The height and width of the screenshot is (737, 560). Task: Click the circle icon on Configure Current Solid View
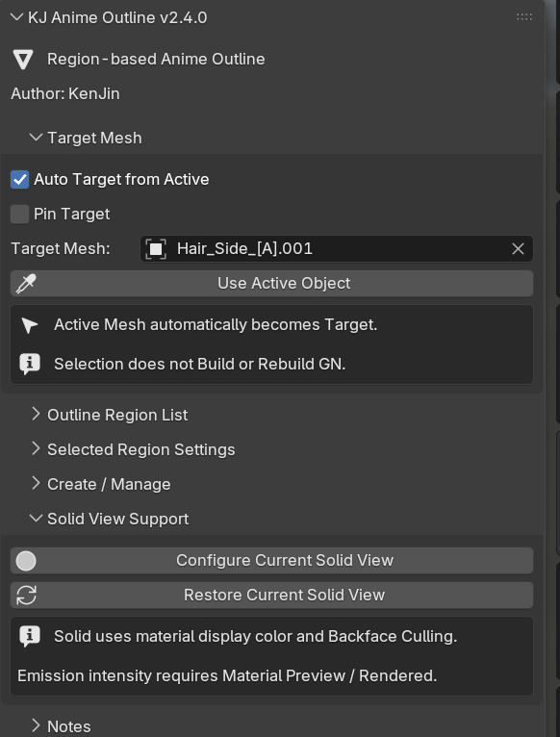click(x=26, y=561)
